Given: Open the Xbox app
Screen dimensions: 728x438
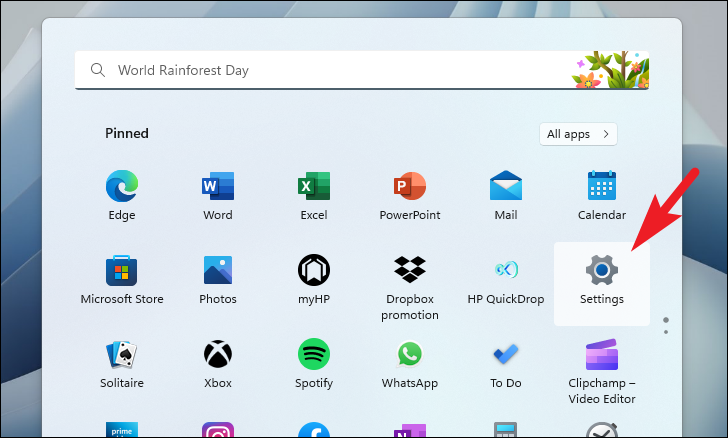Looking at the screenshot, I should click(x=218, y=364).
